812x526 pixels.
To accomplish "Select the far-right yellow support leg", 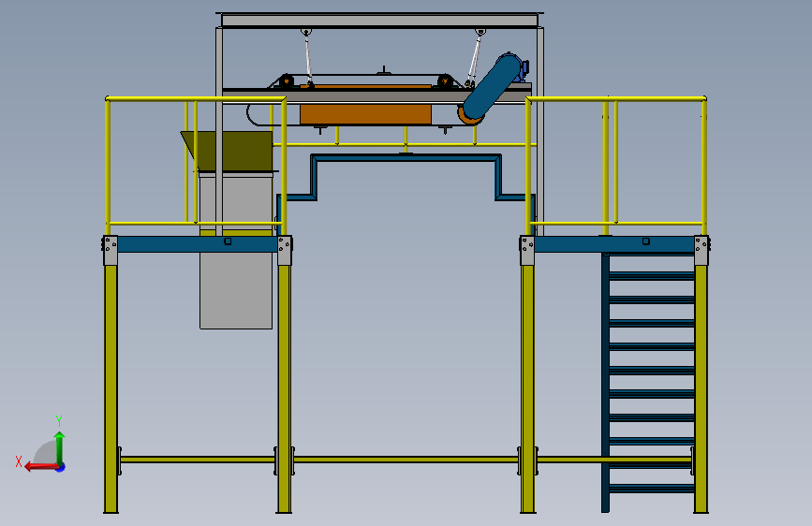I will coord(701,388).
